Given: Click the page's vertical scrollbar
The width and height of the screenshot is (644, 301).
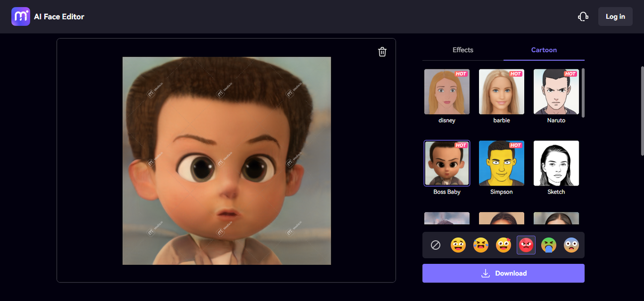Looking at the screenshot, I should [x=642, y=111].
